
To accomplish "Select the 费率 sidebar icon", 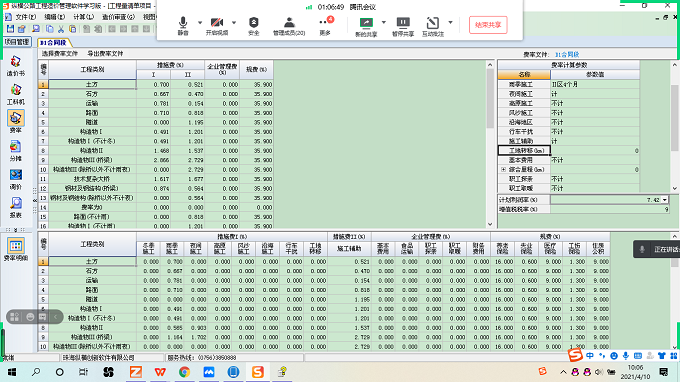I will (16, 122).
